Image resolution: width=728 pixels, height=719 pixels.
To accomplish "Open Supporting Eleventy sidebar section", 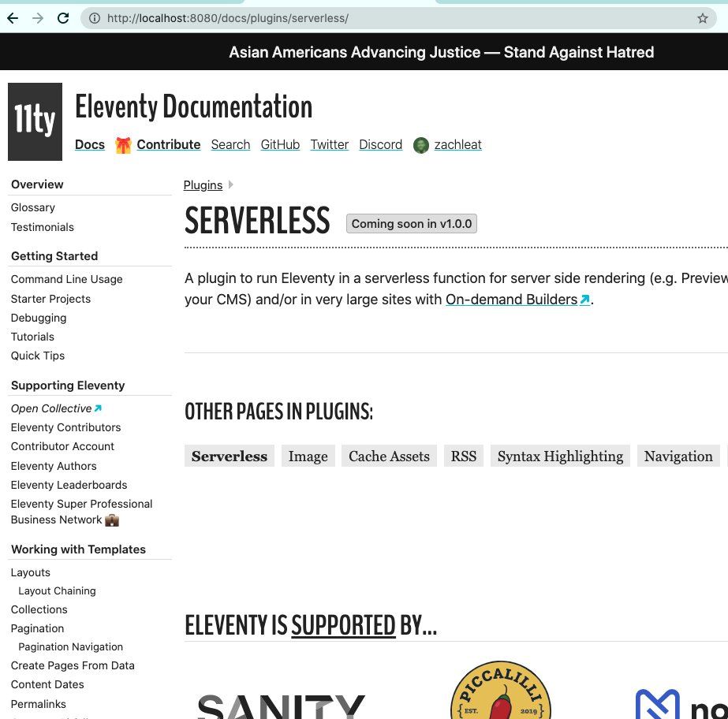I will pyautogui.click(x=68, y=386).
